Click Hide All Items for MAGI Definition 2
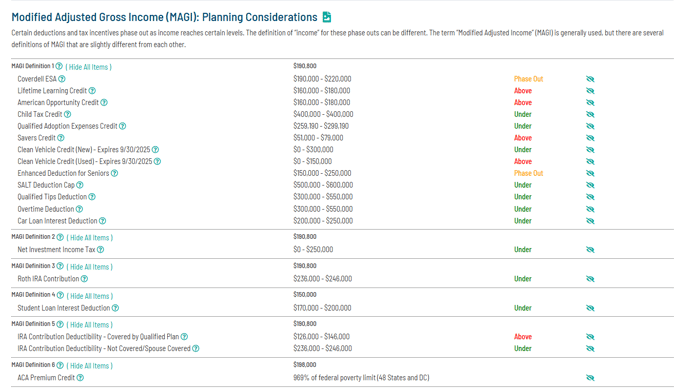The height and width of the screenshot is (390, 688). (x=90, y=238)
